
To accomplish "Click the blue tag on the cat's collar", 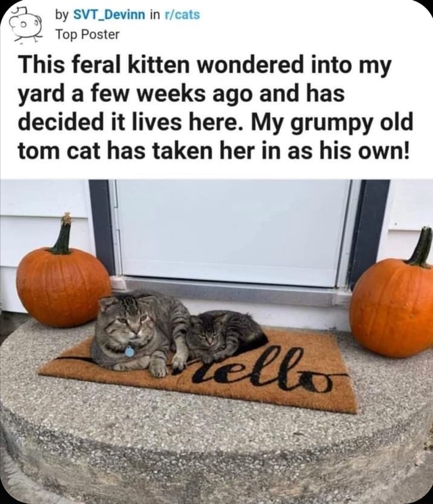I will point(129,352).
